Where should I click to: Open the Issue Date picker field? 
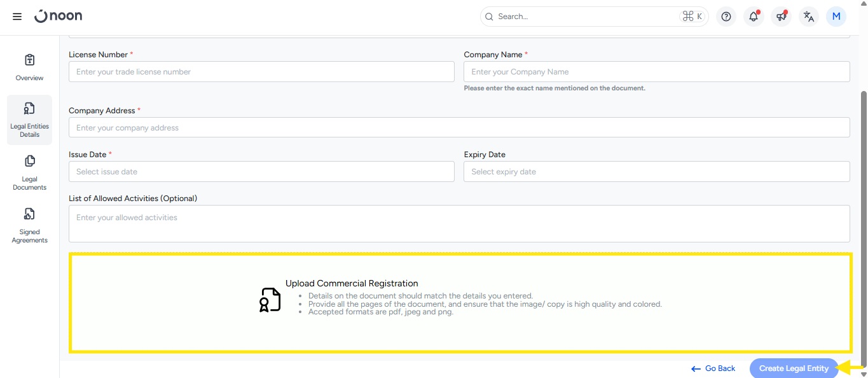point(261,172)
